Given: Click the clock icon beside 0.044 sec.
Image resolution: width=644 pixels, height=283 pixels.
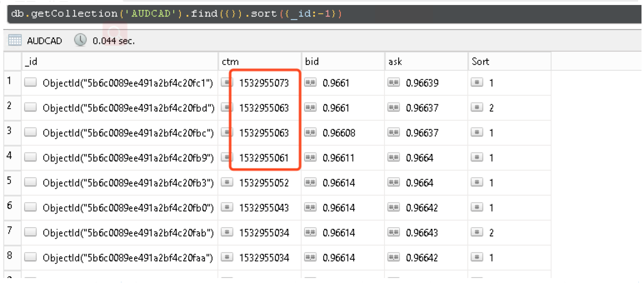Looking at the screenshot, I should [x=80, y=40].
